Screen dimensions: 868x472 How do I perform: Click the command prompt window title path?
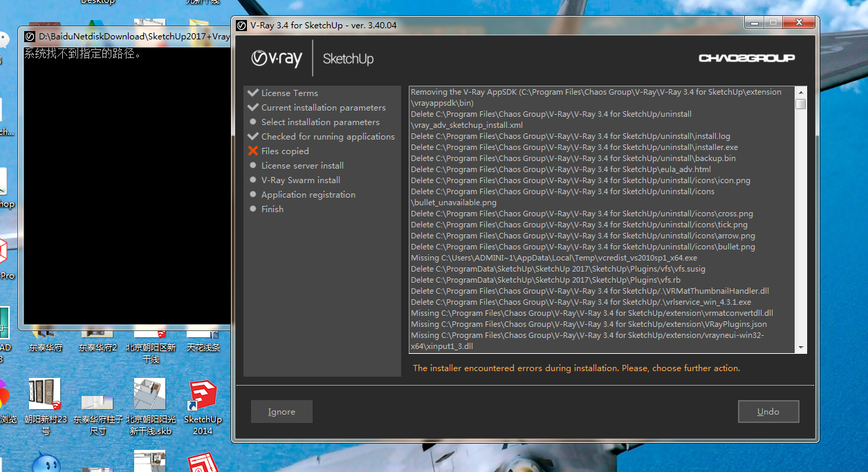[134, 37]
